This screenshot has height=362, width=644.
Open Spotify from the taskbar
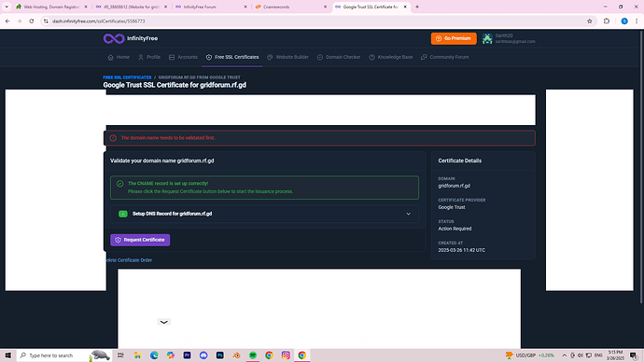[253, 355]
